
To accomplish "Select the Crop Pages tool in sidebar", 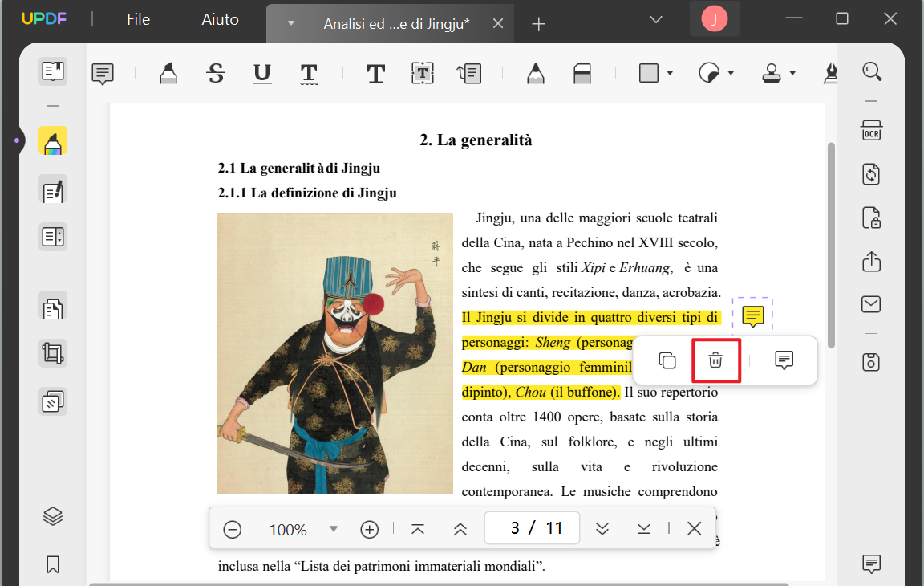I will [53, 354].
